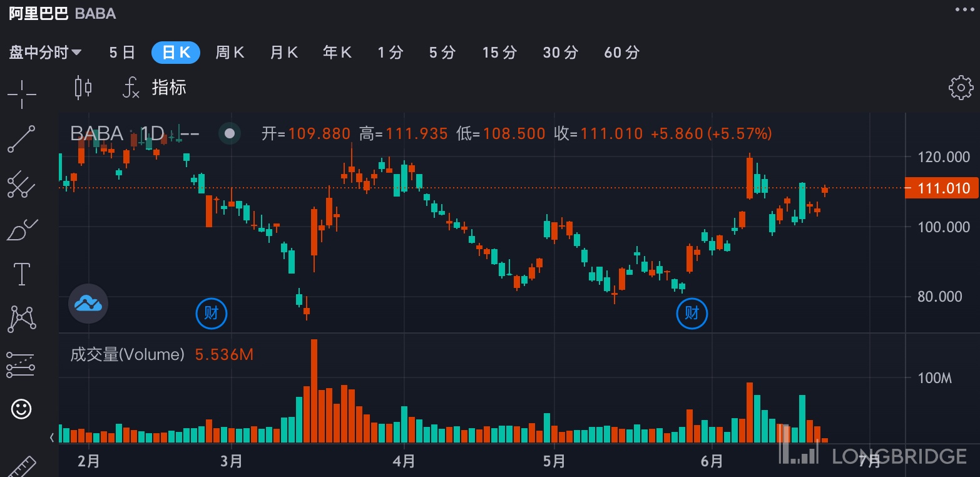Select the crosshair cursor tool
The height and width of the screenshot is (477, 980).
tap(22, 95)
